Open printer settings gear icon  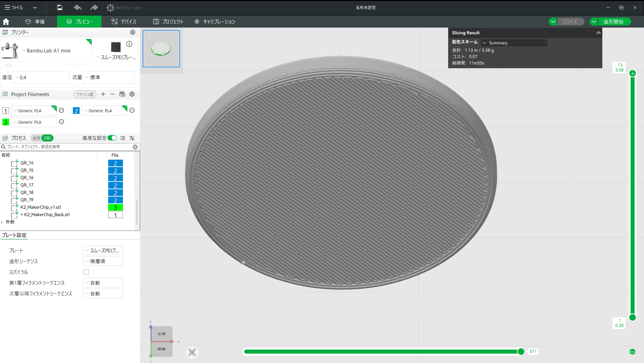pyautogui.click(x=133, y=32)
